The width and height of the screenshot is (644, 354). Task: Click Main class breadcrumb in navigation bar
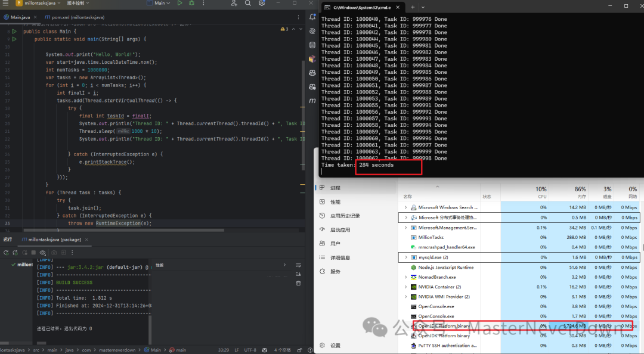(153, 350)
